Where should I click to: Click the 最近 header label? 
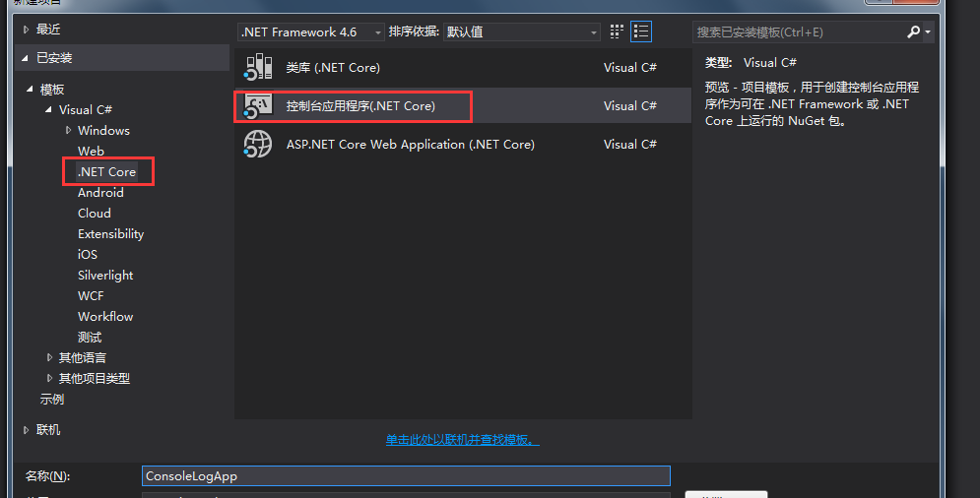coord(48,30)
